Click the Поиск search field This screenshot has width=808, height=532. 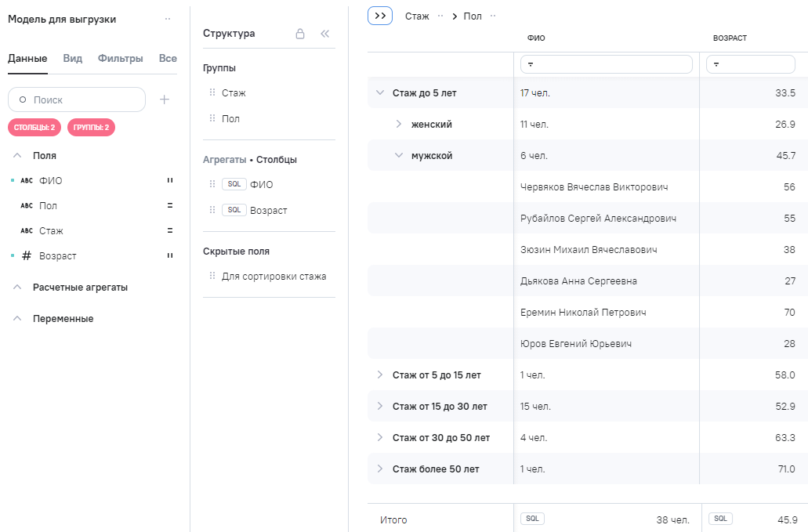(77, 100)
